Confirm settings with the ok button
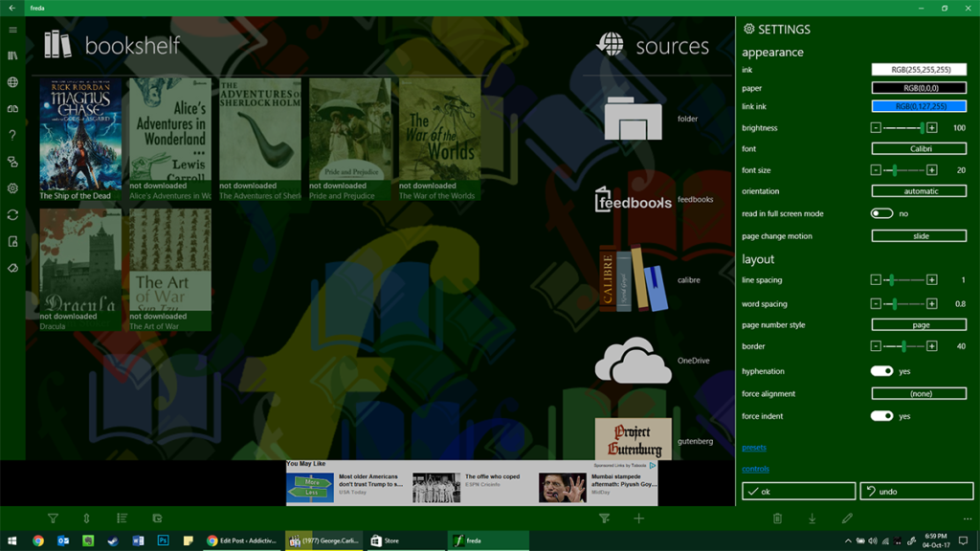The width and height of the screenshot is (980, 551). point(798,491)
